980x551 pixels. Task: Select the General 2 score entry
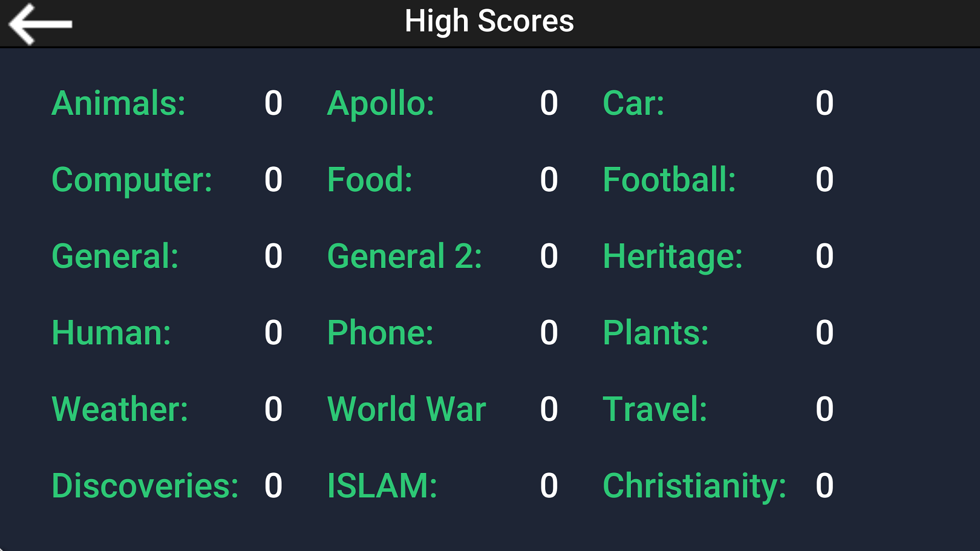click(404, 256)
